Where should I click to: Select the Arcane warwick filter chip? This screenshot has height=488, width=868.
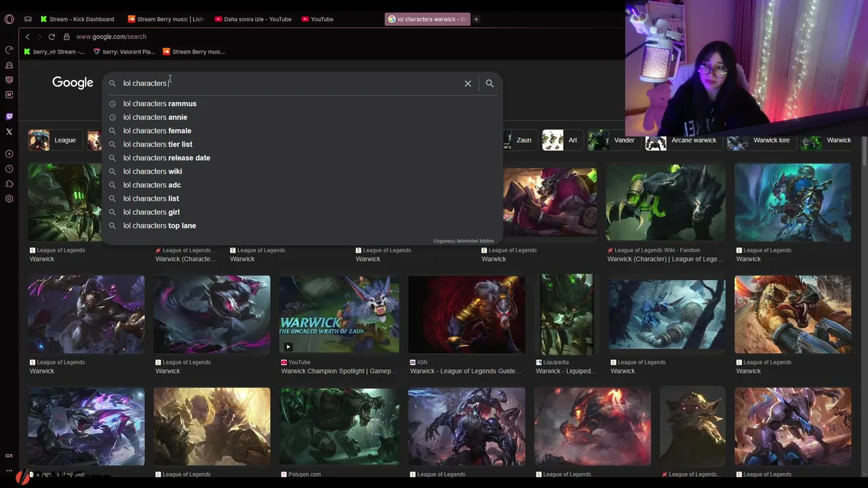click(x=683, y=140)
